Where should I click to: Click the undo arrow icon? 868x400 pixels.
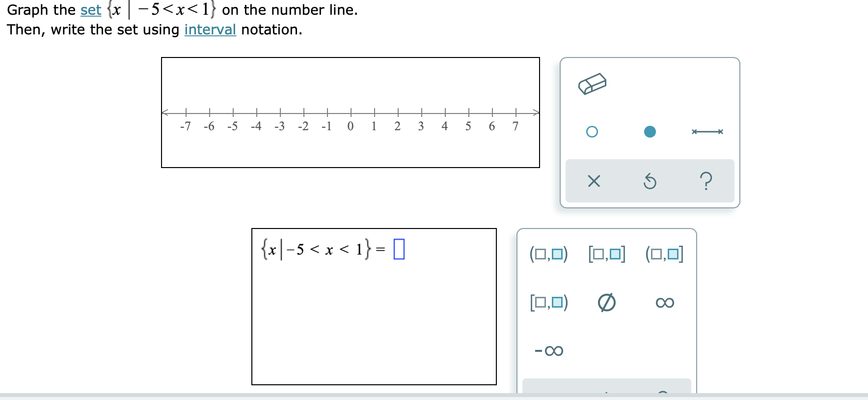(650, 181)
